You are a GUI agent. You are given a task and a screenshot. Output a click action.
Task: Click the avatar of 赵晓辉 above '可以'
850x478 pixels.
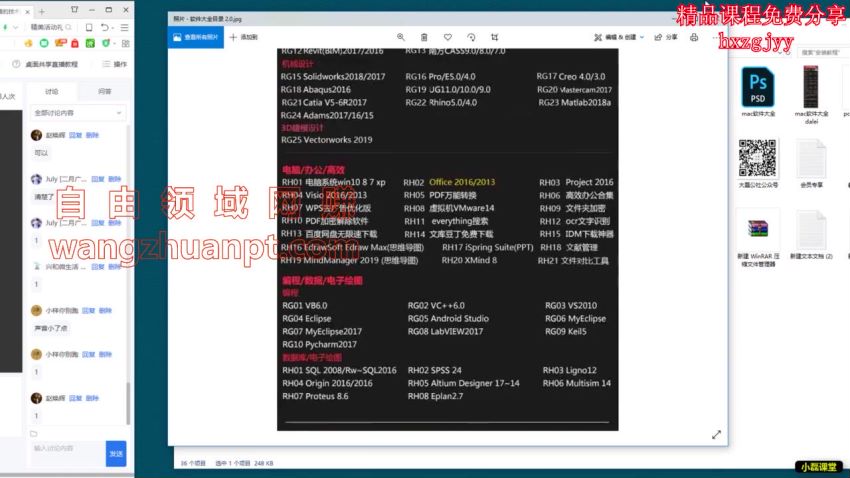click(x=36, y=135)
